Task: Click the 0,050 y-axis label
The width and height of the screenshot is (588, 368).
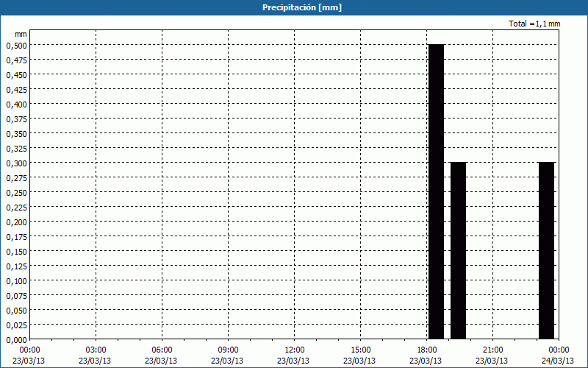Action: click(x=16, y=310)
